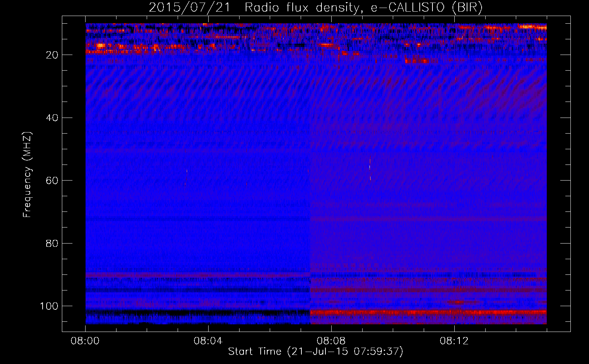Viewport: 589px width, 364px height.
Task: Click the "60" frequency tick label
Action: click(x=52, y=181)
